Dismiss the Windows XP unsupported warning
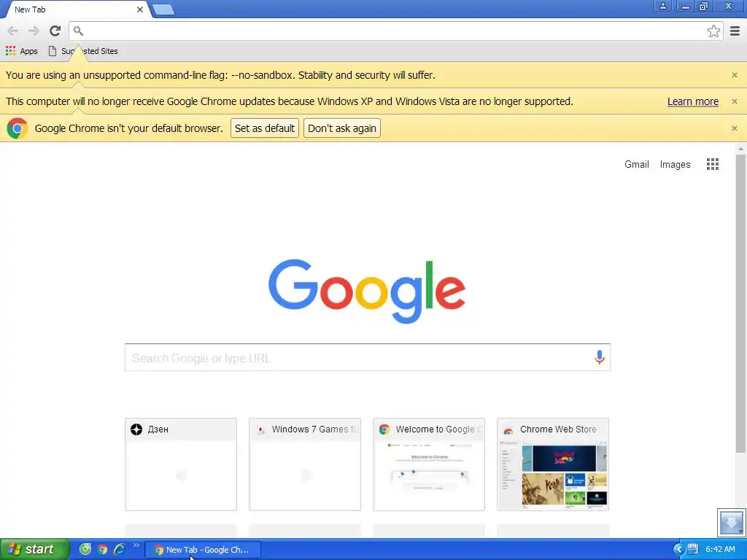Screen dimensions: 747x560 pyautogui.click(x=734, y=101)
